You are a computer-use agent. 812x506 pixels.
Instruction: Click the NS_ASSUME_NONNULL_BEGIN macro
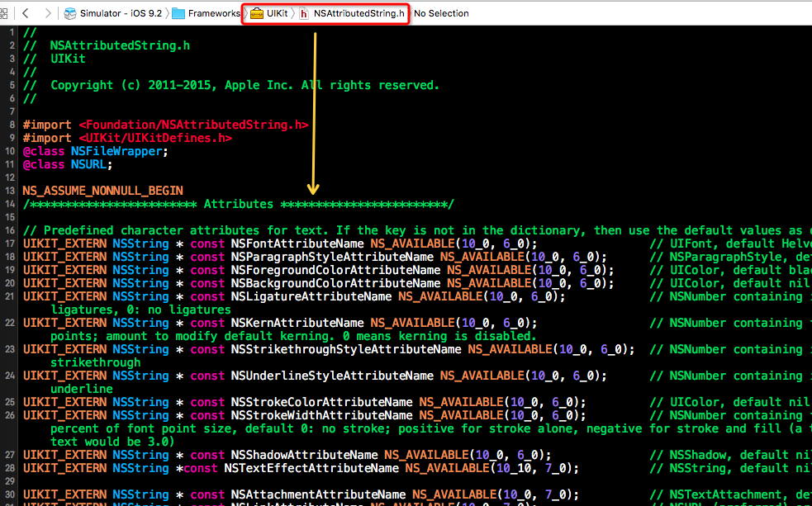102,191
